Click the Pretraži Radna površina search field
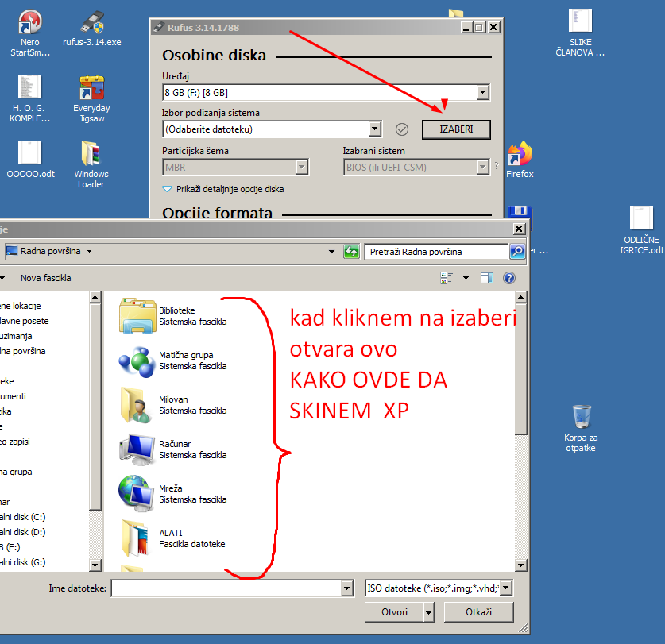This screenshot has width=665, height=644. click(x=436, y=252)
